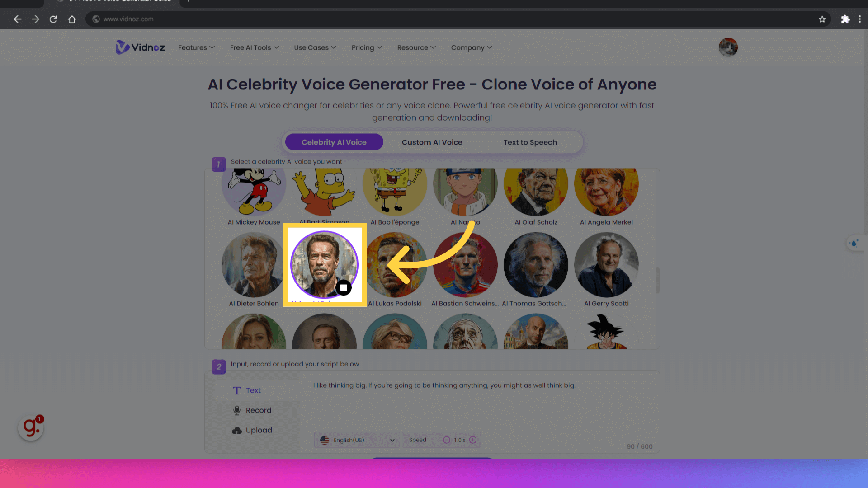Screen dimensions: 868x488
Task: Switch to Text to Speech tab
Action: point(530,142)
